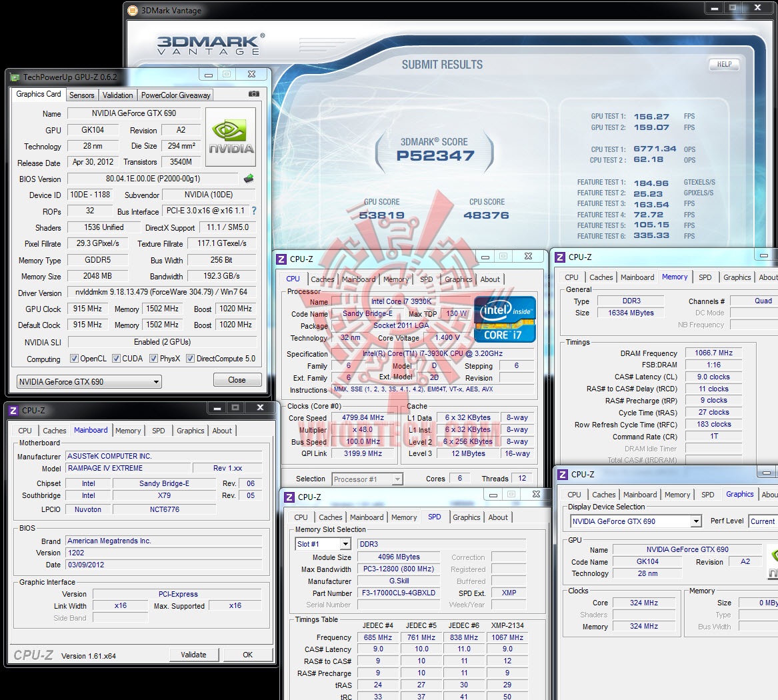Click the GPU-Z Name field NVIDIA GeForce GTX 690
Screen dimensions: 778x700
[134, 113]
